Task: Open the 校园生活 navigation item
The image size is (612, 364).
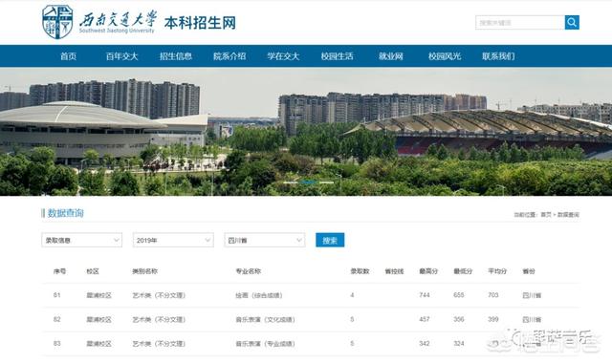Action: (337, 56)
